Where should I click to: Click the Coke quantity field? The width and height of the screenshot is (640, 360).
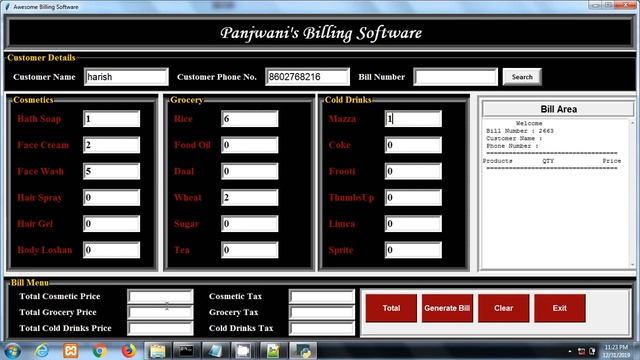pyautogui.click(x=413, y=145)
